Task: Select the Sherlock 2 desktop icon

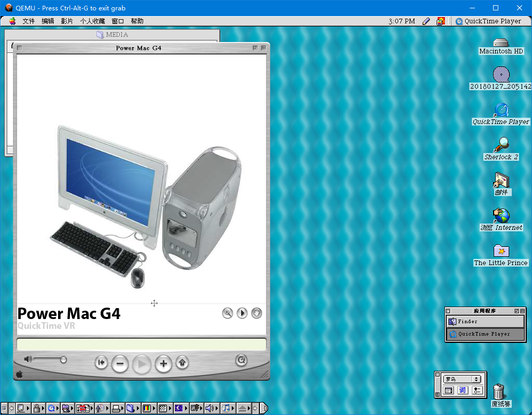Action: click(x=501, y=149)
